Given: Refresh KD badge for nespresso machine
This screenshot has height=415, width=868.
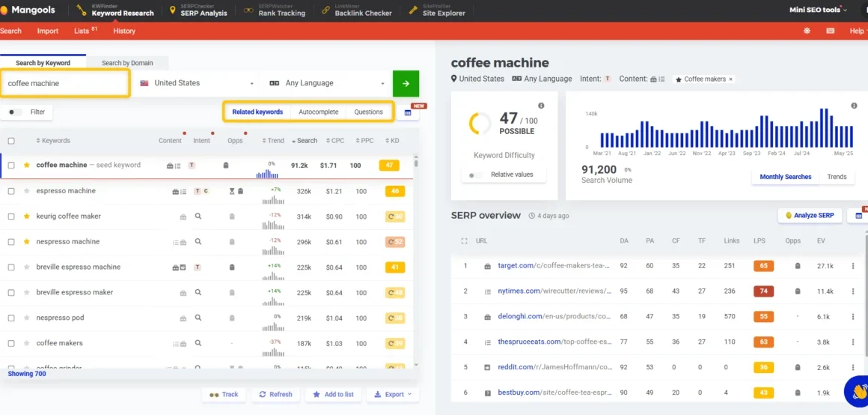Looking at the screenshot, I should pos(395,242).
